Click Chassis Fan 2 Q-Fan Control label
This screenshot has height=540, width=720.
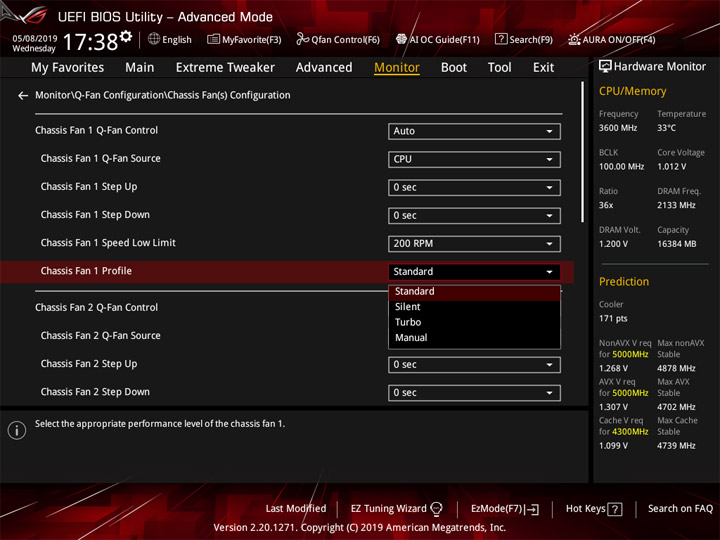96,308
